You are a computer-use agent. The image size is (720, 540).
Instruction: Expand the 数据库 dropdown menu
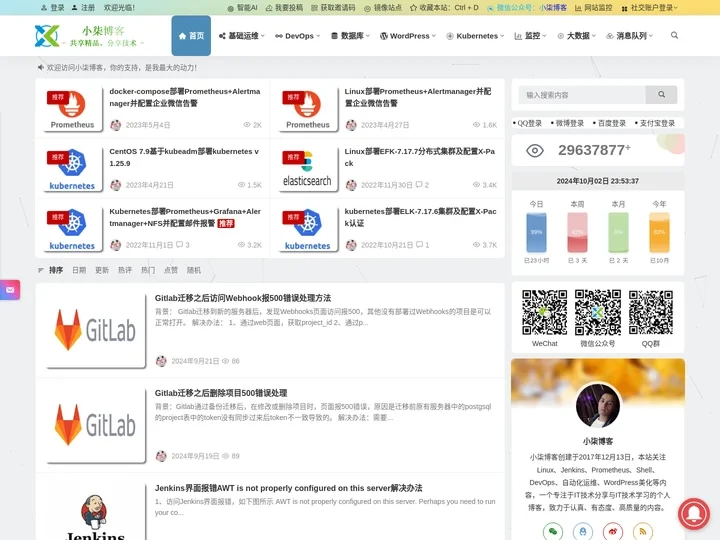[x=350, y=36]
